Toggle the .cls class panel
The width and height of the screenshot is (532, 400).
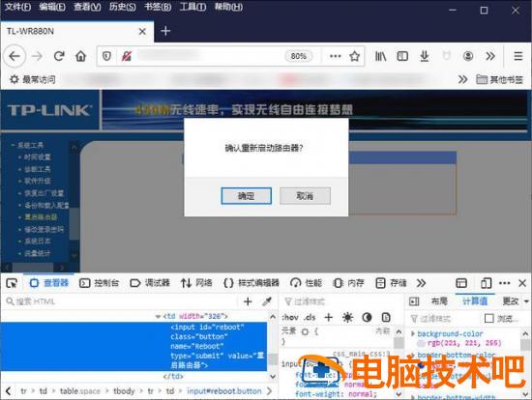310,318
